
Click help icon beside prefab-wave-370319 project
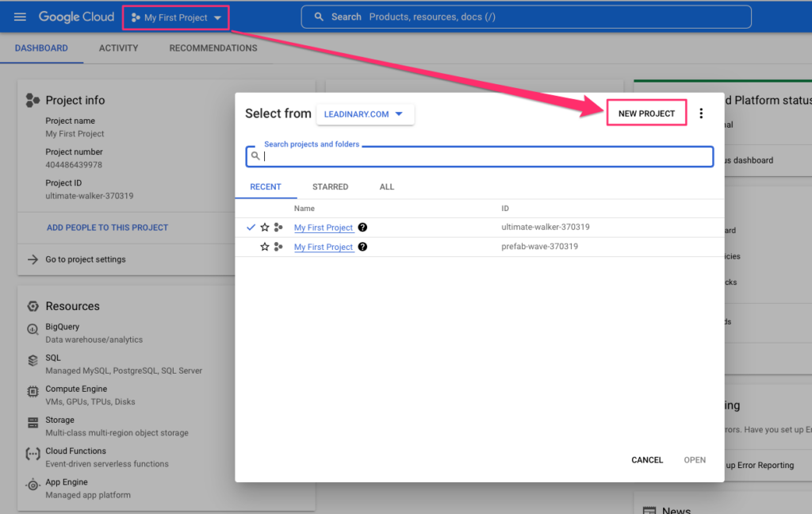362,247
